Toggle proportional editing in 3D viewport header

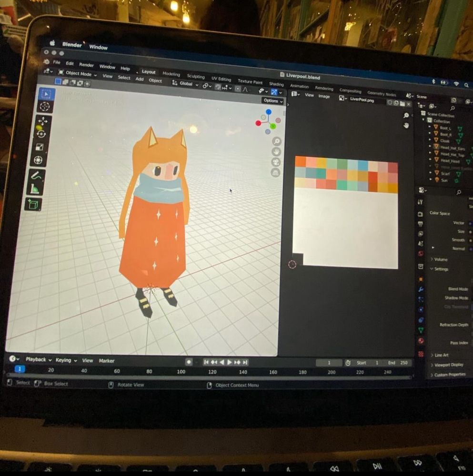(x=238, y=89)
